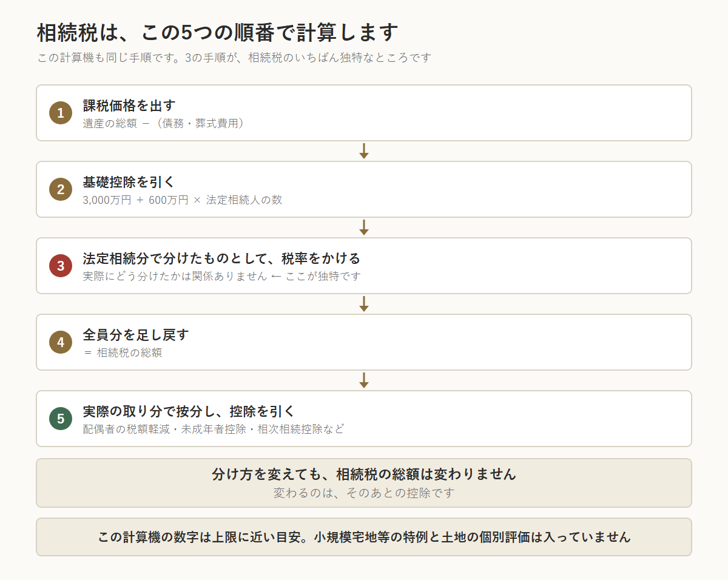Click the green number 5 badge
Screen dimensions: 728x580
(61, 419)
